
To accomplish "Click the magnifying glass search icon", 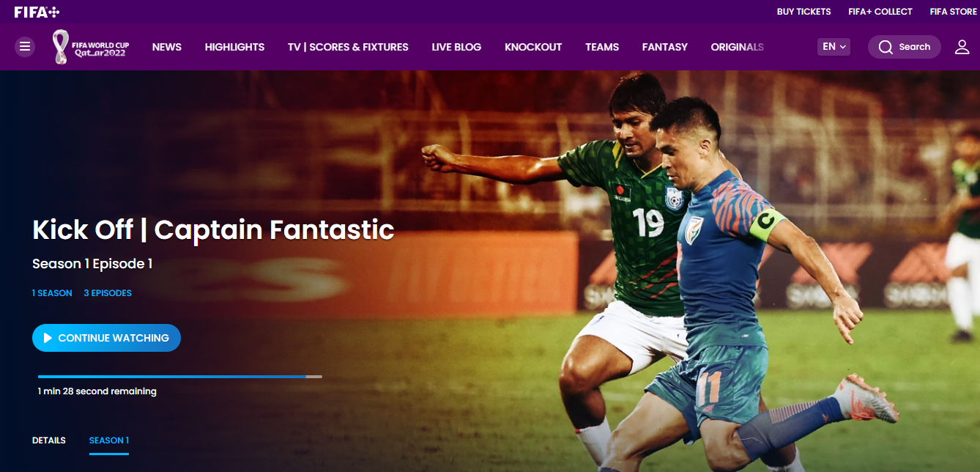I will tap(886, 47).
